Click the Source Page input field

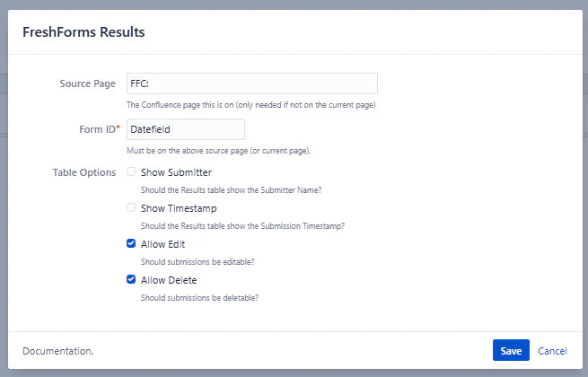[x=251, y=83]
